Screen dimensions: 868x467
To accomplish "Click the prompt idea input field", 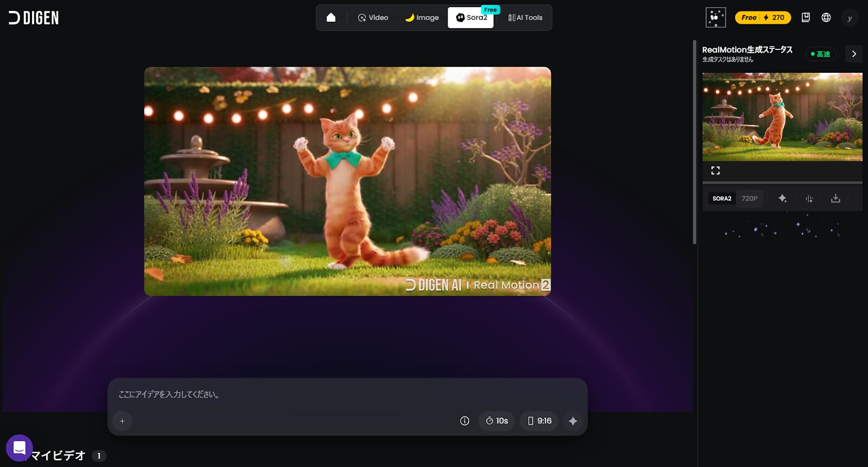I will [x=347, y=395].
